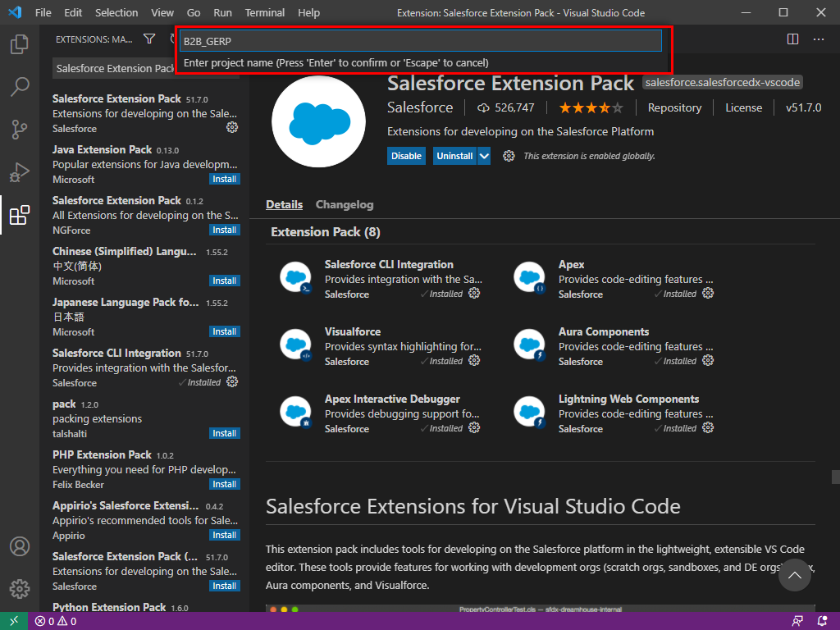Open gear for Salesforce CLI Integration pack card
Image resolution: width=840 pixels, height=630 pixels.
(474, 293)
